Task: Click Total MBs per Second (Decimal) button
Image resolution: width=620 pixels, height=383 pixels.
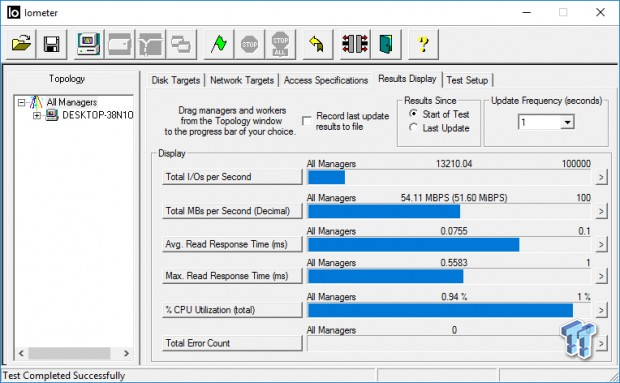Action: [232, 211]
